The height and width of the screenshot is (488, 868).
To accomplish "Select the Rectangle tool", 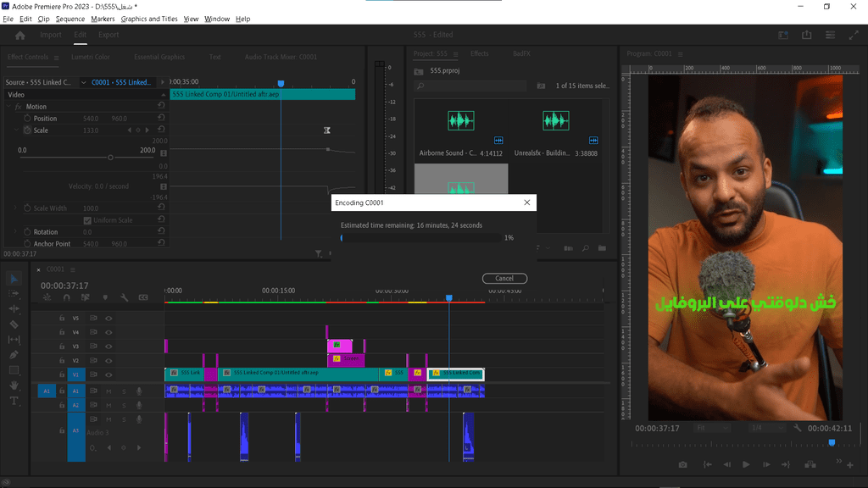I will [x=14, y=370].
